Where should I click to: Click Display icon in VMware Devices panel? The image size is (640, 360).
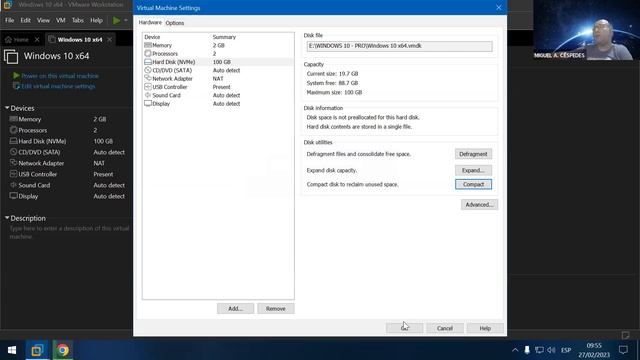13,196
